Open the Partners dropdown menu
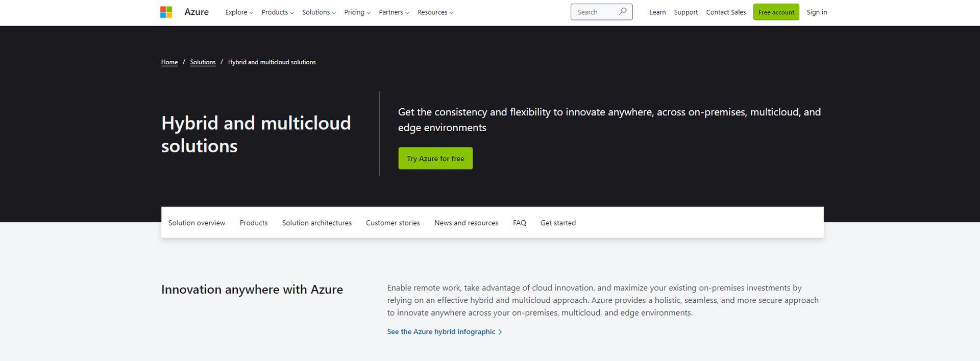This screenshot has width=980, height=361. [394, 12]
